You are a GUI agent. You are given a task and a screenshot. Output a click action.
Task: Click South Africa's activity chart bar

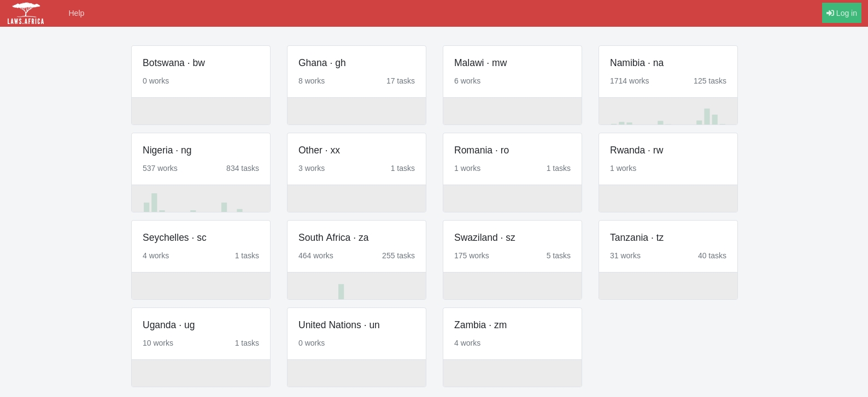[x=341, y=292]
